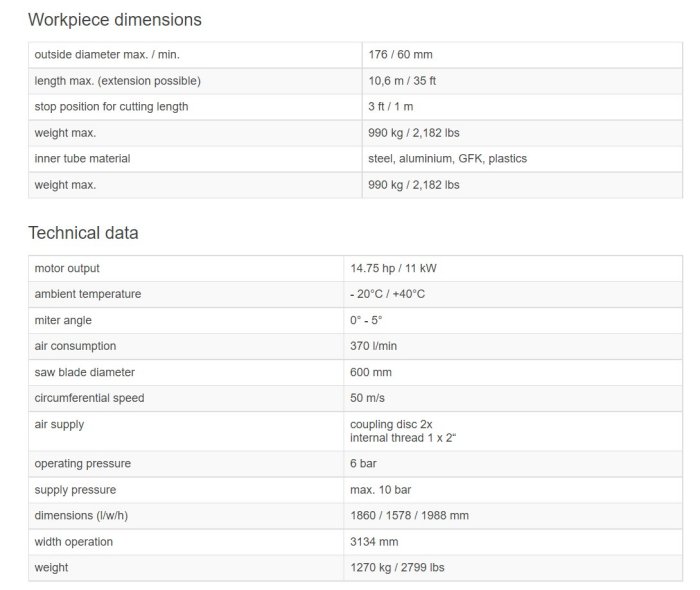The height and width of the screenshot is (590, 700).
Task: Select the outside diameter max. / min. label
Action: [106, 55]
